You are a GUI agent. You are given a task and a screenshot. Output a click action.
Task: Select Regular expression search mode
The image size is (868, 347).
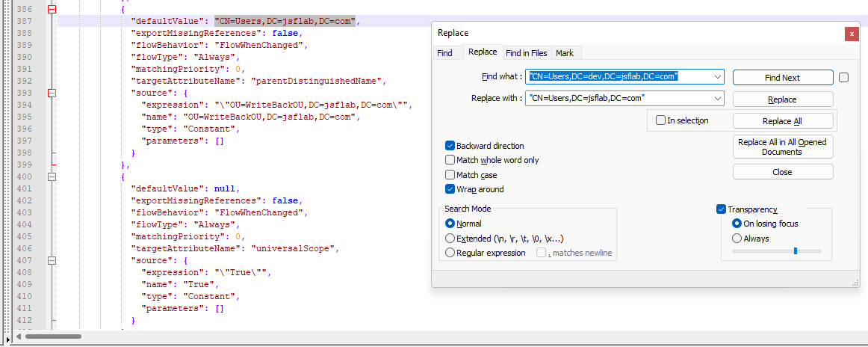click(x=450, y=253)
